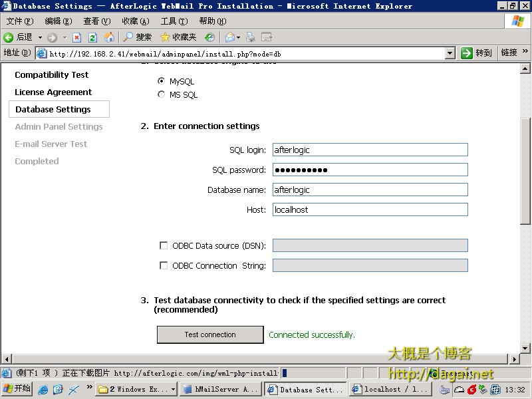Enable the ODBC Data source (DSN) checkbox
The height and width of the screenshot is (399, 532).
[164, 245]
